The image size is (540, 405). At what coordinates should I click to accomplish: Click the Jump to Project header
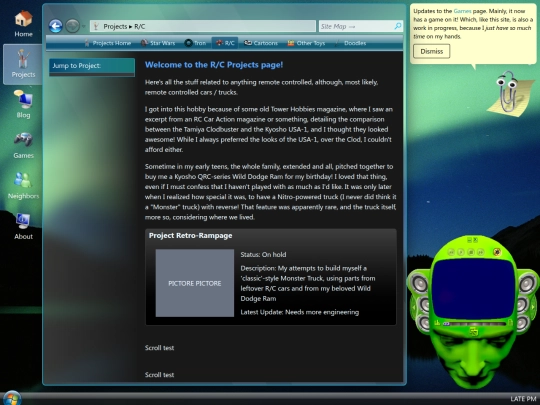[x=92, y=66]
